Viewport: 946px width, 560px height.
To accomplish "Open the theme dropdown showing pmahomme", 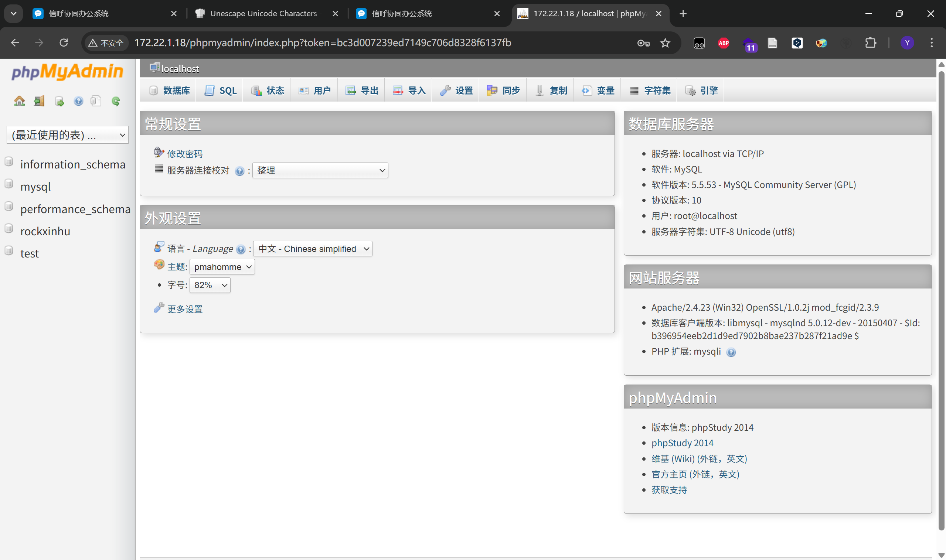I will (x=222, y=267).
